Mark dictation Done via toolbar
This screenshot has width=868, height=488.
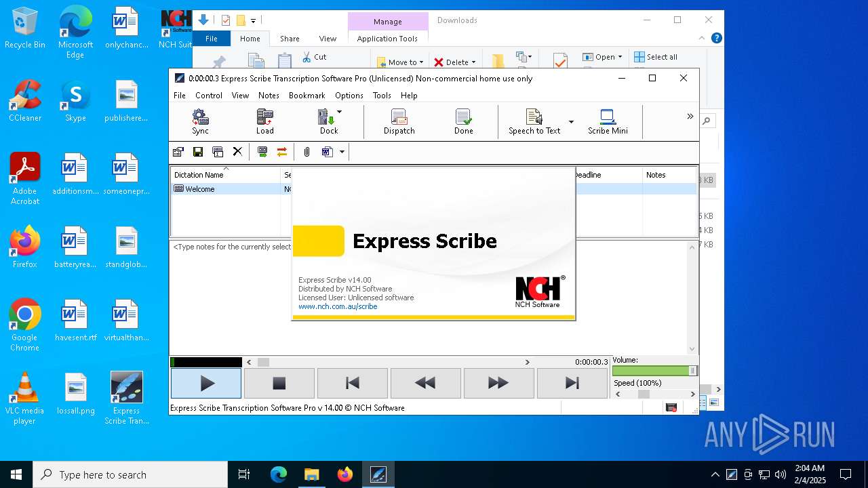[463, 122]
